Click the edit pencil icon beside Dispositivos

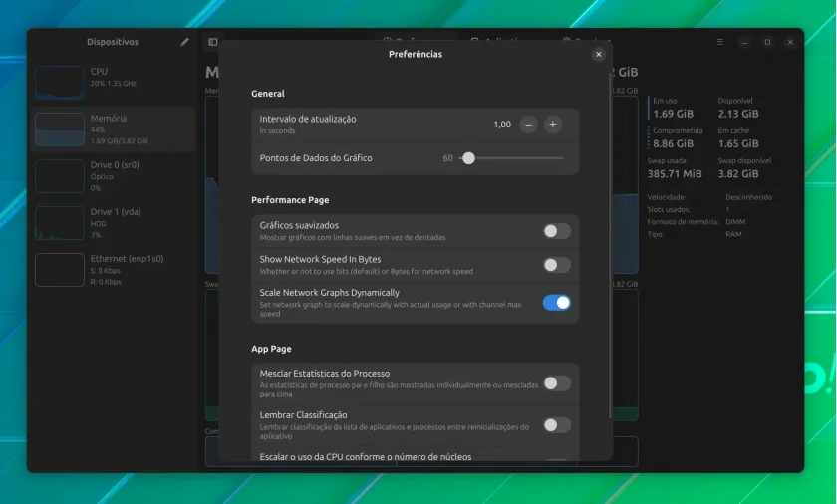[184, 42]
